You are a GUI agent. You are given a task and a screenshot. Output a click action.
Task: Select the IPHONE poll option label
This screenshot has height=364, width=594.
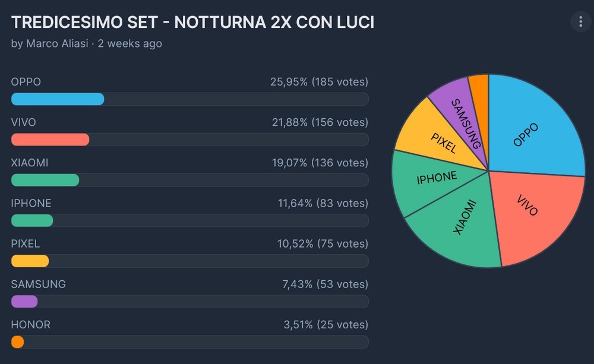(31, 203)
